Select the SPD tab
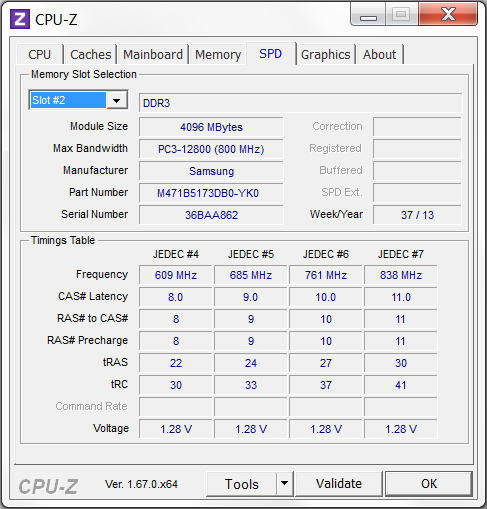Viewport: 487px width, 509px height. 271,53
